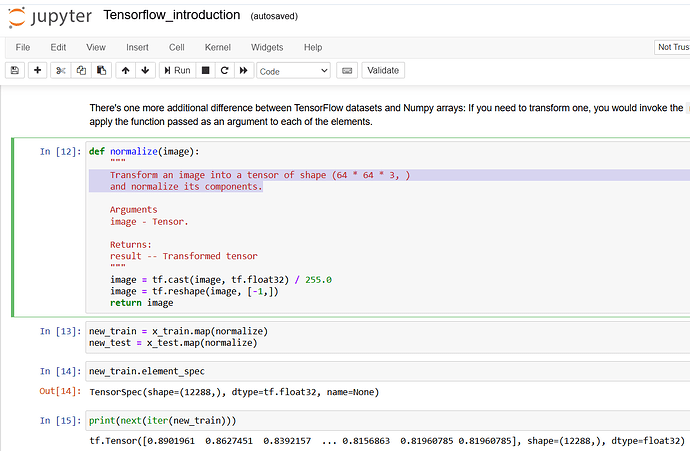Click the In [14] cell prompt

[x=60, y=371]
